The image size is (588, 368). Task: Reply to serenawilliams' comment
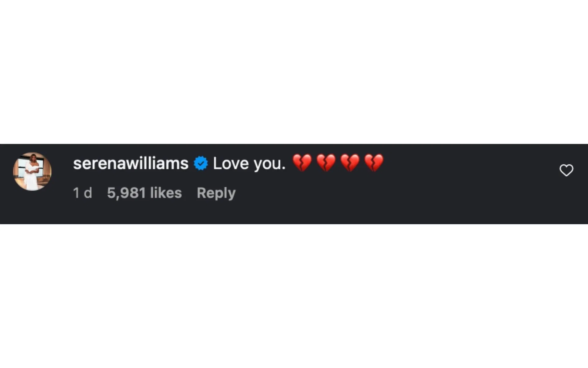[216, 193]
